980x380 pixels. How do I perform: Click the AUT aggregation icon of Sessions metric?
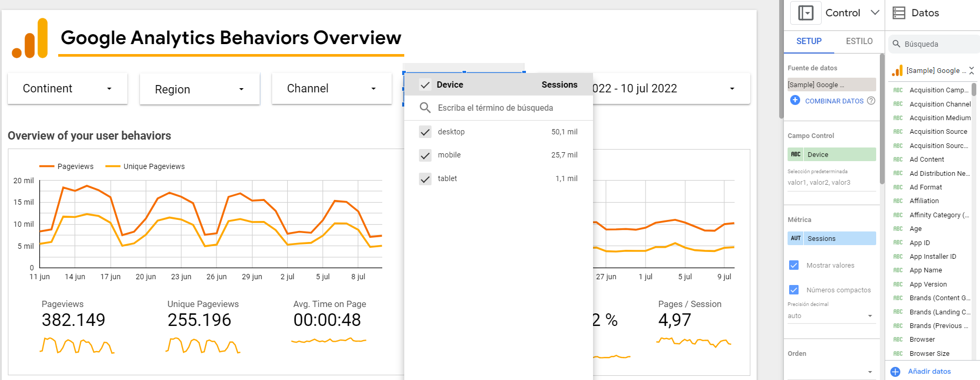tap(795, 238)
